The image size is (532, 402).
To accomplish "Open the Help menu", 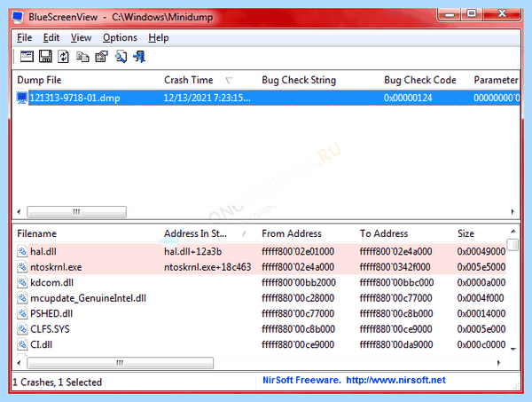I will click(159, 37).
